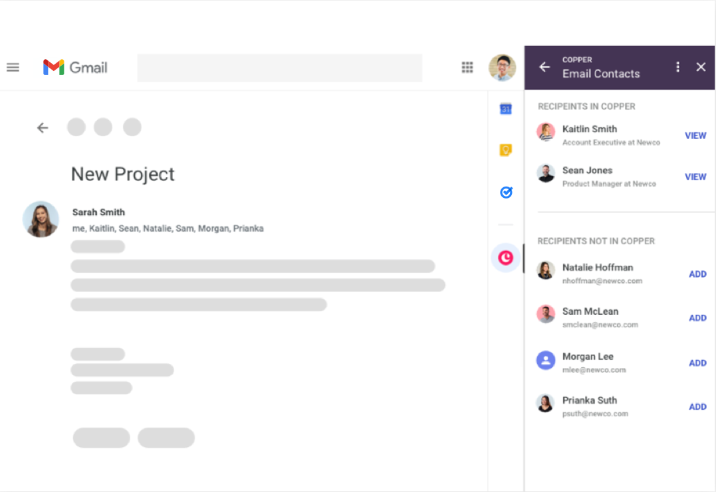Viewport: 716px width, 492px height.
Task: Select the Kaitlin Smith contact name
Action: click(590, 129)
